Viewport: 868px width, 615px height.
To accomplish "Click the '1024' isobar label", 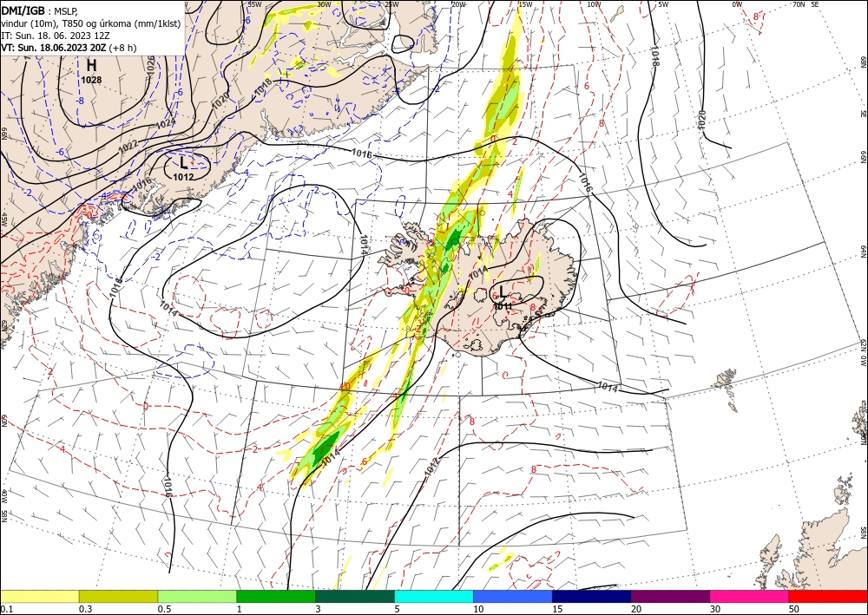I will pos(166,124).
